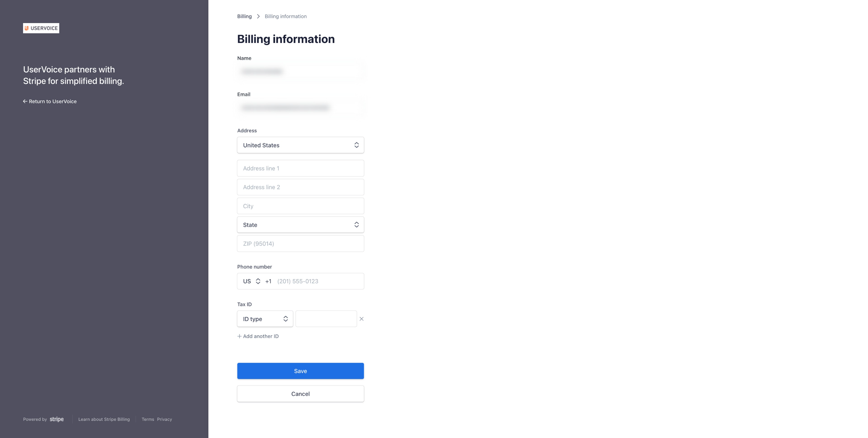Click Return to UserVoice link
The height and width of the screenshot is (438, 868).
50,101
